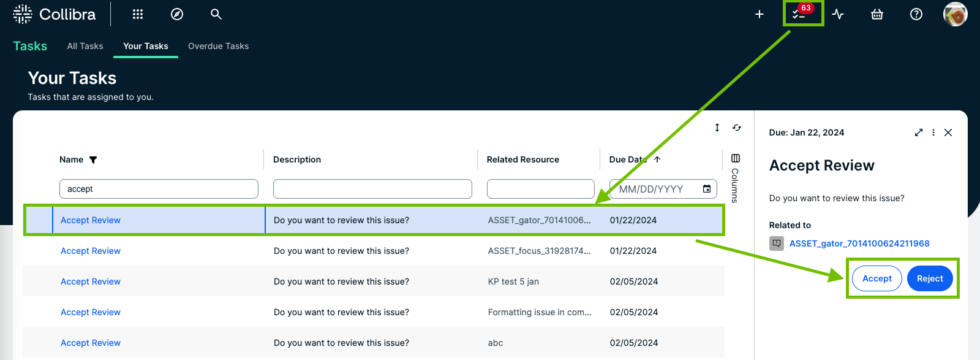The height and width of the screenshot is (360, 980).
Task: Expand the Columns side panel
Action: [x=736, y=178]
